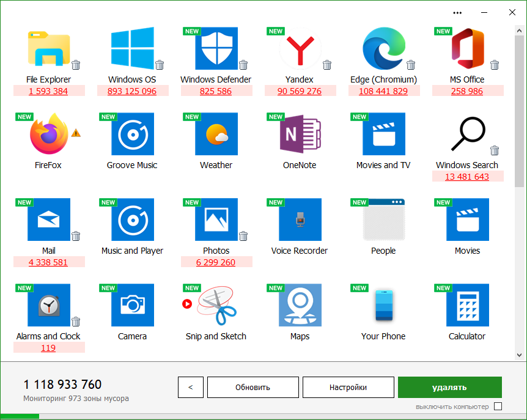The image size is (527, 420).
Task: Click trash bin next to Windows OS
Action: coord(160,65)
